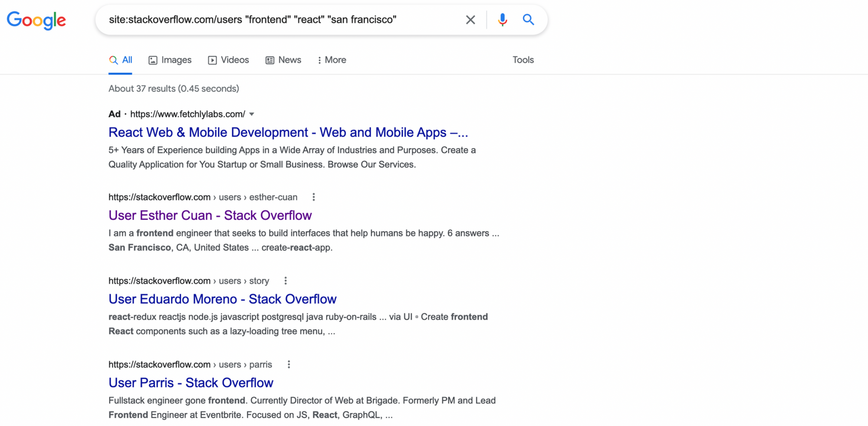The height and width of the screenshot is (426, 868).
Task: Click the stackoverflow.com › users › esther-cuan breadcrumb
Action: 203,197
